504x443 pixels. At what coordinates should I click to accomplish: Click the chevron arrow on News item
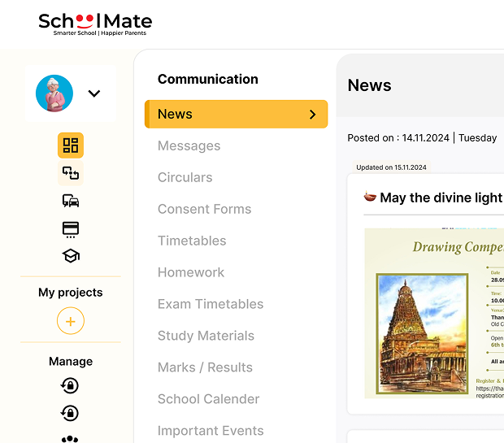click(x=313, y=115)
